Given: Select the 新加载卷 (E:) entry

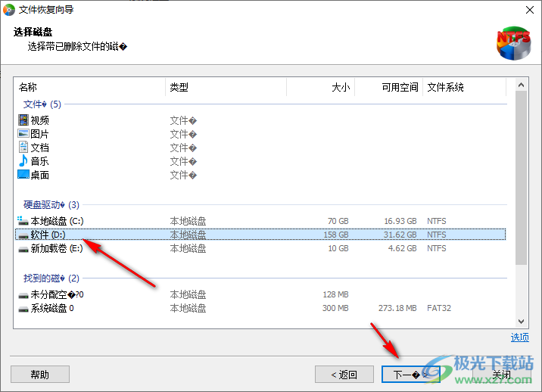Looking at the screenshot, I should pos(57,248).
